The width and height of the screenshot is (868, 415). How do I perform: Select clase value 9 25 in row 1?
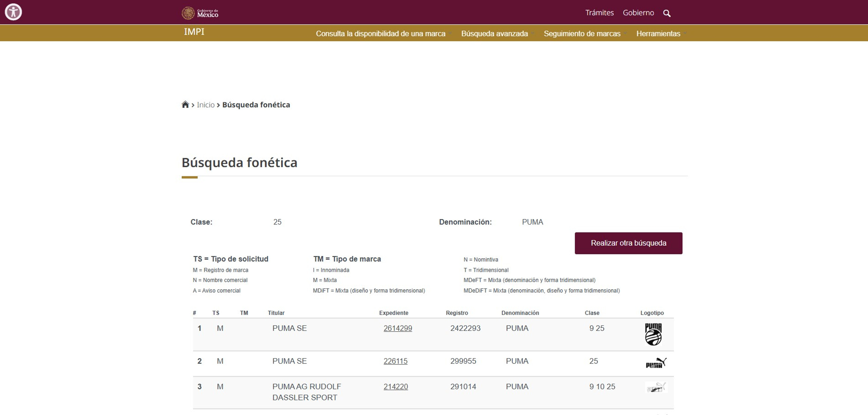point(597,328)
